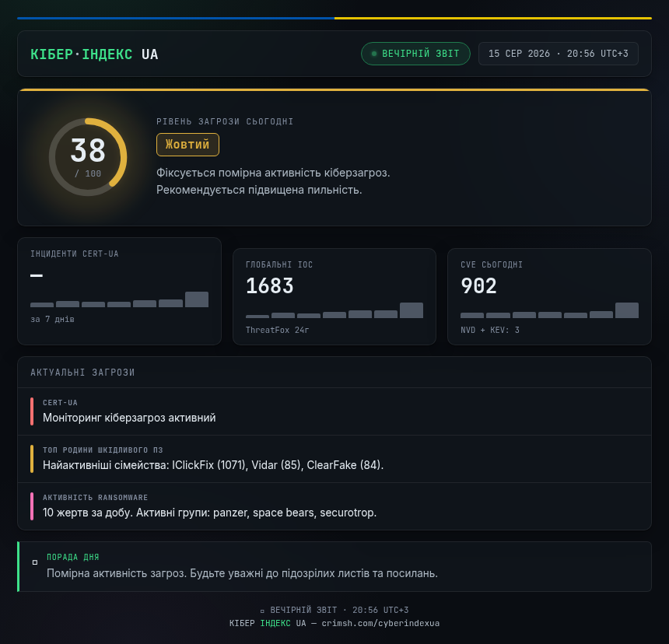Click the circular threat gauge showing 38
The image size is (669, 644).
click(88, 157)
